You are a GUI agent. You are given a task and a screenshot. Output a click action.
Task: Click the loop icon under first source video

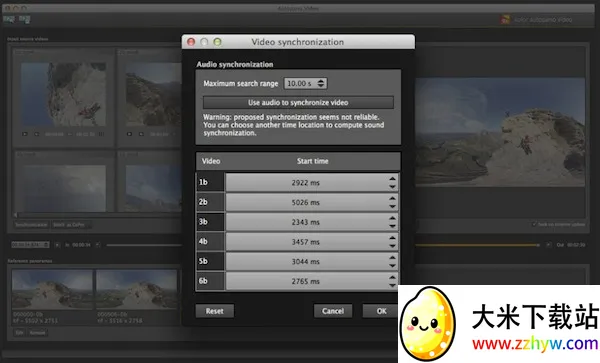(x=37, y=134)
